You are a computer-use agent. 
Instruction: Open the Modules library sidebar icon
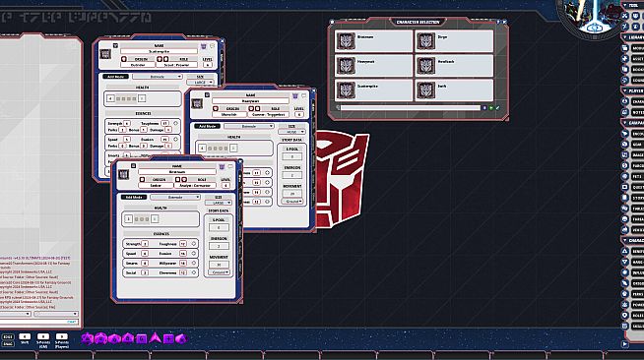click(625, 48)
